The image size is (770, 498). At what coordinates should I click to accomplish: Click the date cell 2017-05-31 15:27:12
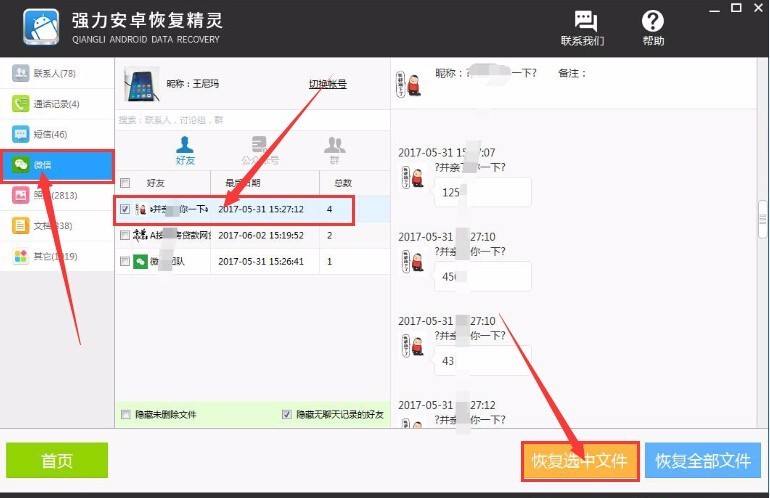pos(261,209)
